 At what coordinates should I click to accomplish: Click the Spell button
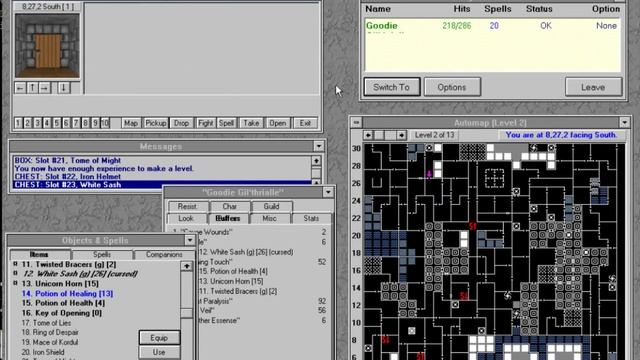point(226,123)
